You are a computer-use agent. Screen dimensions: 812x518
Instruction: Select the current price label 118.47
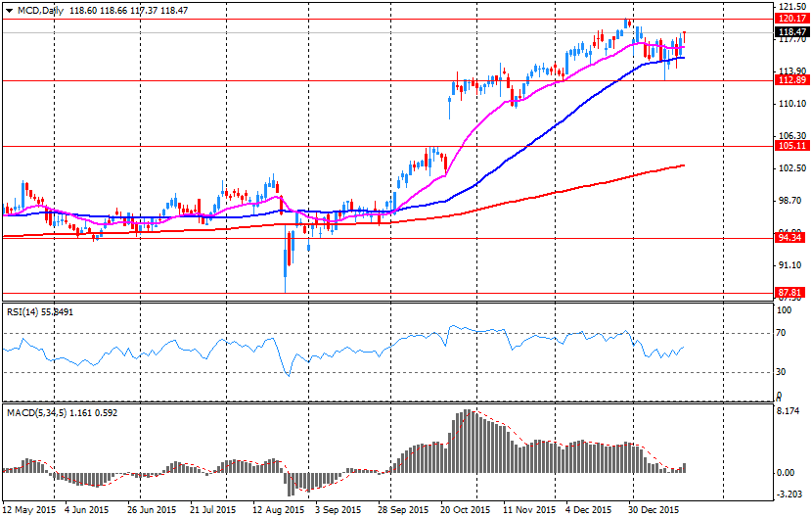click(792, 32)
